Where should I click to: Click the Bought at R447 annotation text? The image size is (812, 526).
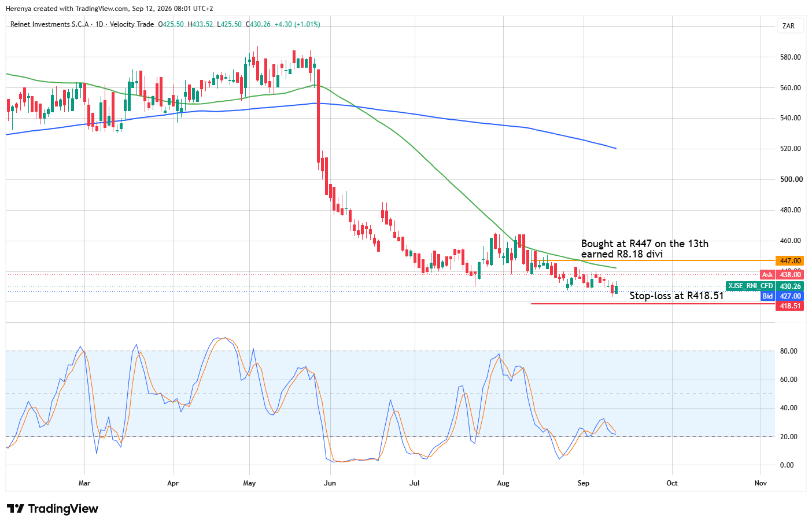click(x=645, y=244)
